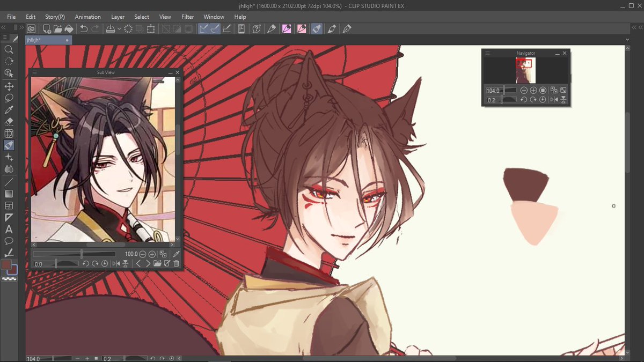
Task: Toggle Snap to Ruler in toolbar
Action: point(203,29)
